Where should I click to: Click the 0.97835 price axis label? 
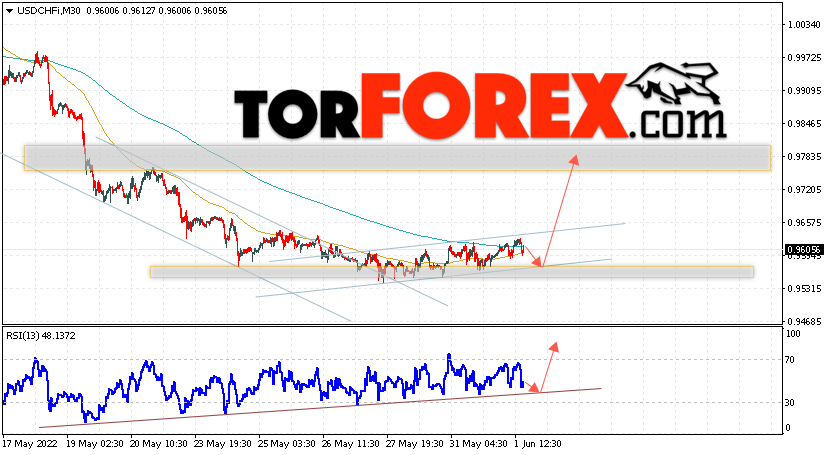[804, 157]
